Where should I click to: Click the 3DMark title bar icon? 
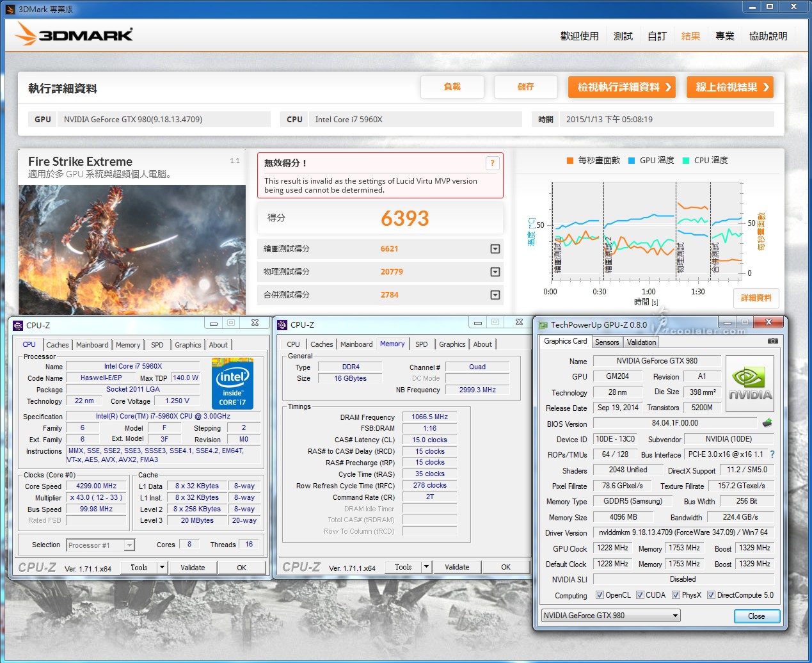(10, 9)
